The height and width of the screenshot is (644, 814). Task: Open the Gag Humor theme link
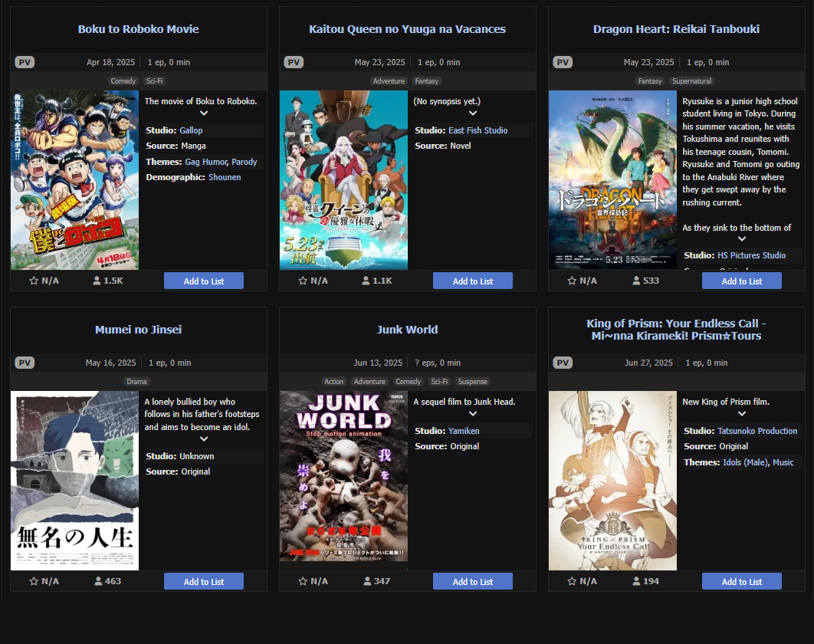(206, 162)
